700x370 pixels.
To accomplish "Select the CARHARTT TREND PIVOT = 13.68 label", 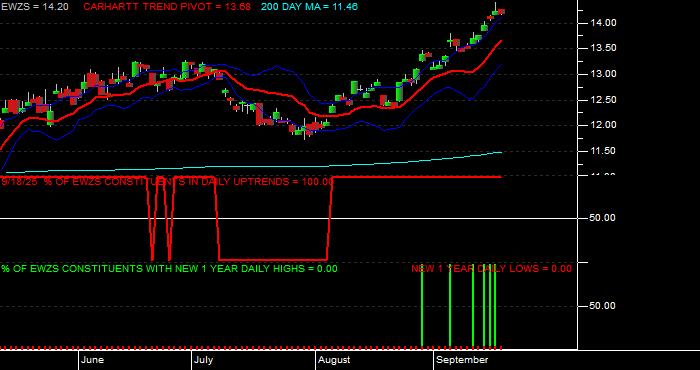I will click(167, 7).
